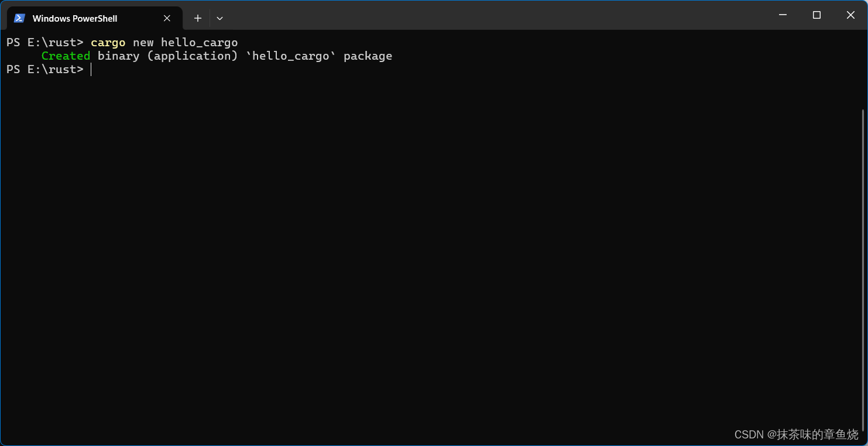Click the empty terminal background area
Screen dimensions: 868x446
tap(410, 234)
